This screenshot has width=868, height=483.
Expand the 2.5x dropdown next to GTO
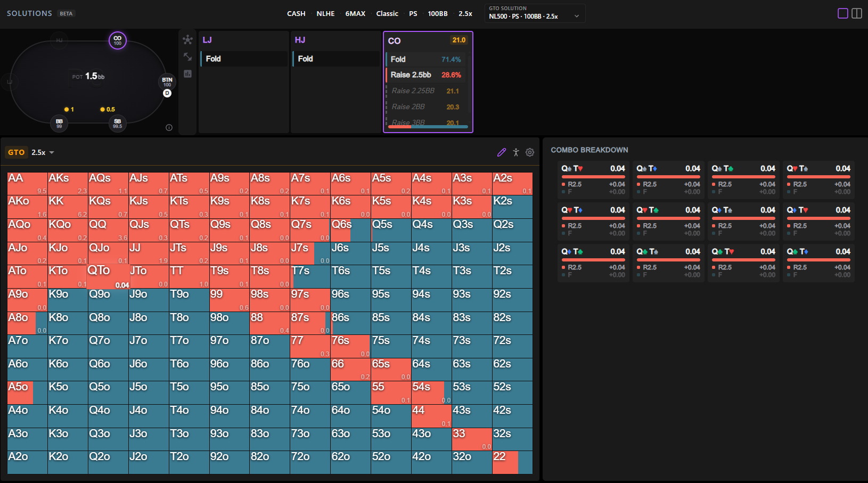pyautogui.click(x=43, y=152)
